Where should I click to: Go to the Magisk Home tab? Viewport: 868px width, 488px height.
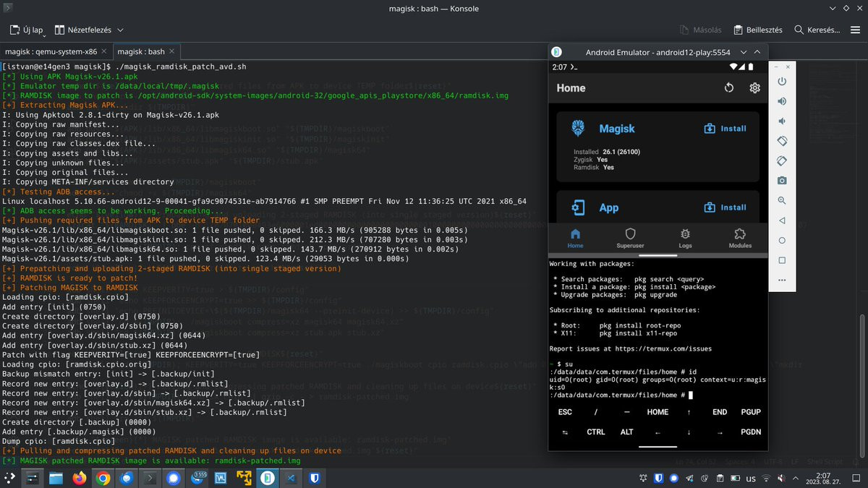(x=576, y=238)
